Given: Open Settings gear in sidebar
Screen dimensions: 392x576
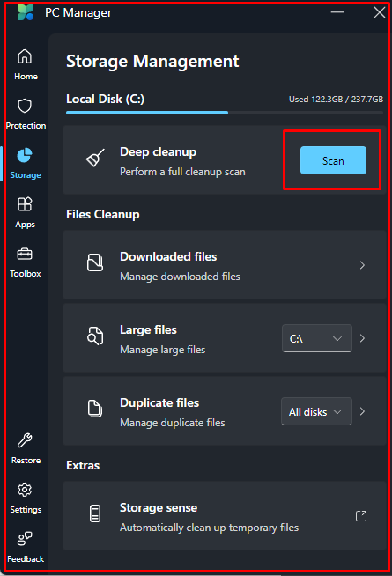Looking at the screenshot, I should 25,490.
